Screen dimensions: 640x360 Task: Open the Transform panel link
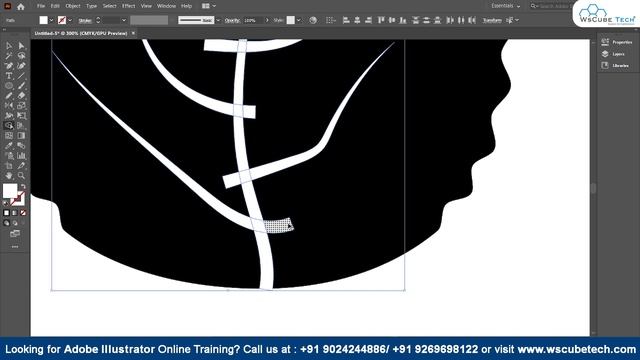[x=492, y=20]
